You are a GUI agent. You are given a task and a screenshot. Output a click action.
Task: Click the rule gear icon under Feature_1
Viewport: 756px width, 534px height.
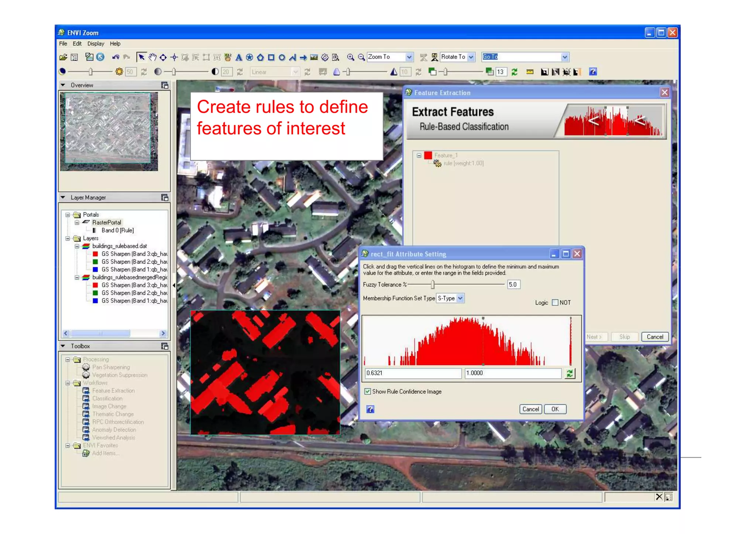click(x=437, y=163)
